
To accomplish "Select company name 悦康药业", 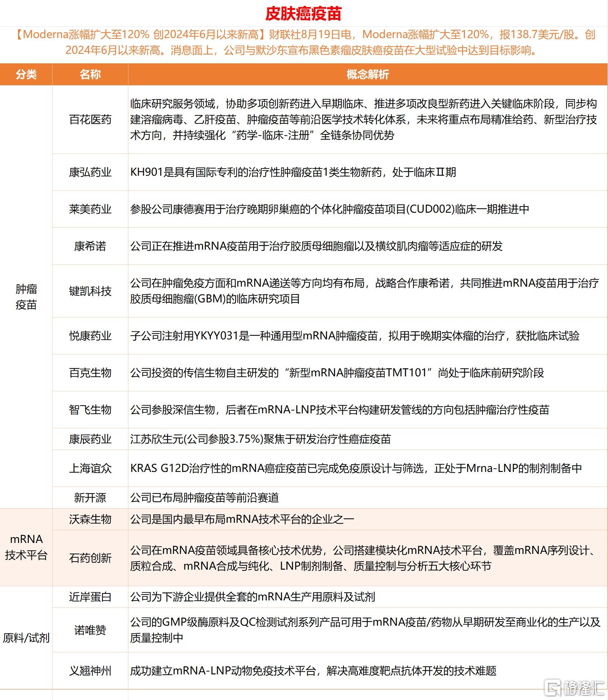I will [x=90, y=336].
